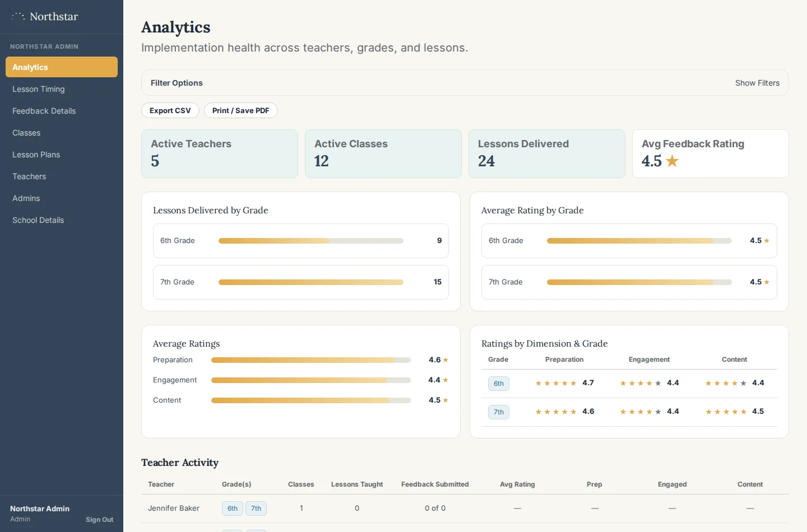This screenshot has width=807, height=532.
Task: Click the 6th grade Preparation star rating
Action: [x=555, y=383]
